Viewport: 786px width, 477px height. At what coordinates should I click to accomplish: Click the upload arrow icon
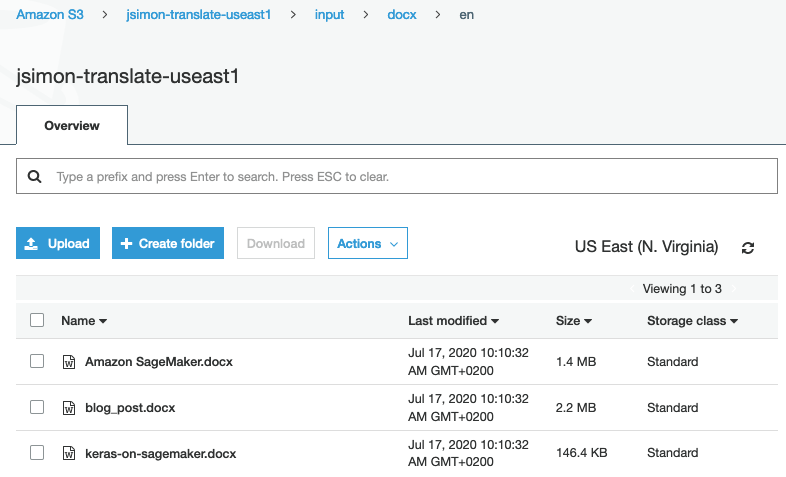(32, 243)
